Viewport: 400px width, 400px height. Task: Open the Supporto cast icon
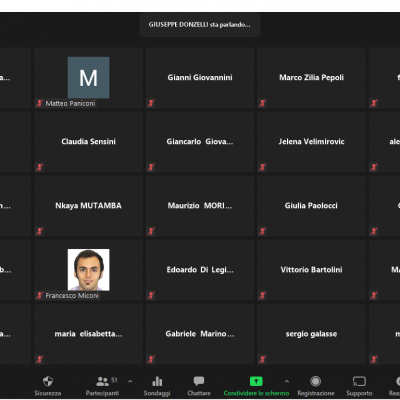(359, 381)
